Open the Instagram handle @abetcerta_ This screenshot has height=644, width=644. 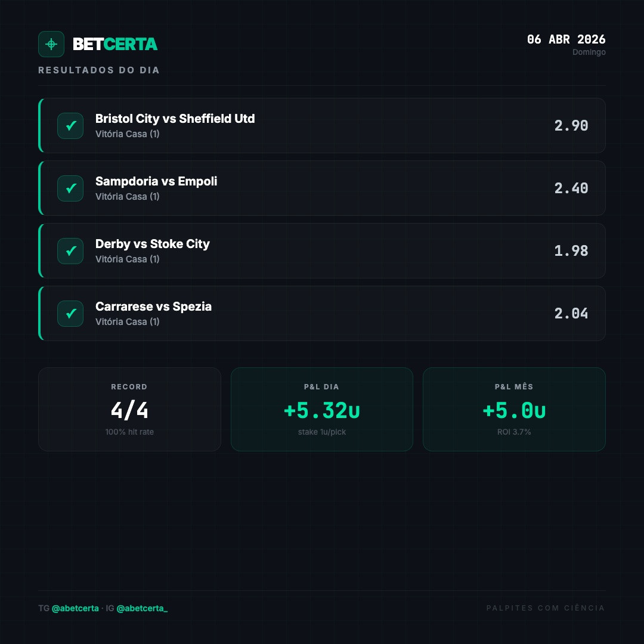(x=142, y=608)
